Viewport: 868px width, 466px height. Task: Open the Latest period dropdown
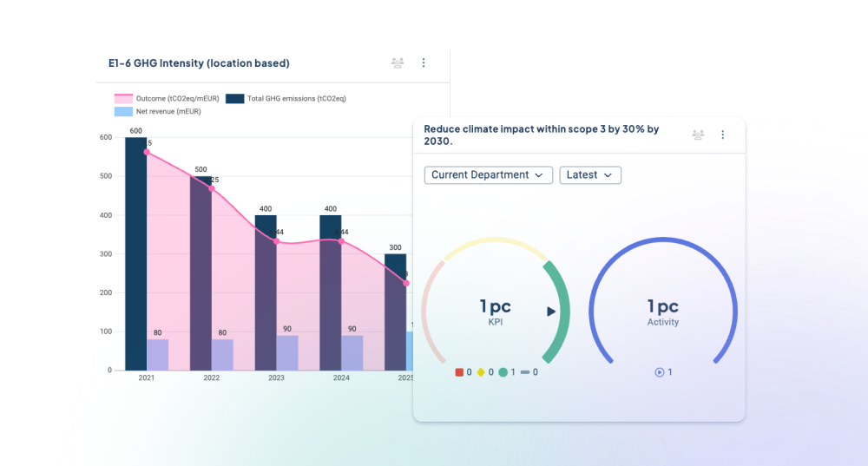click(x=589, y=174)
